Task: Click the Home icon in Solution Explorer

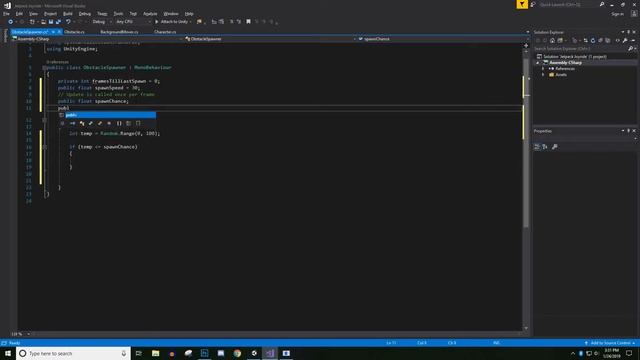Action: tap(552, 40)
